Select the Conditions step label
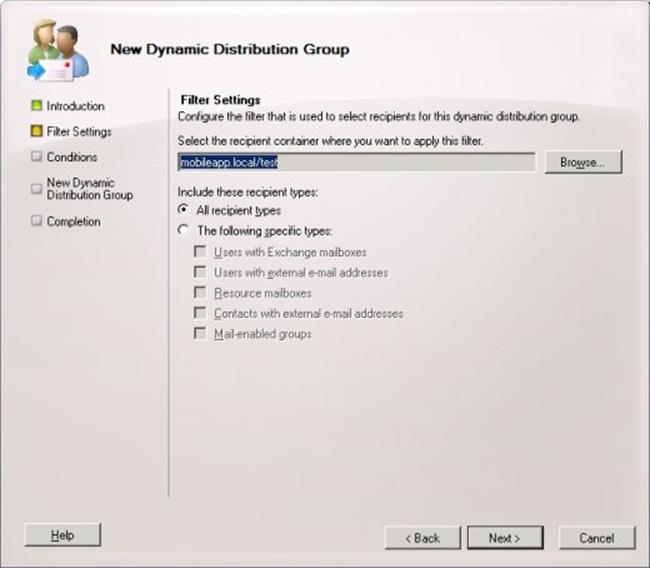The image size is (650, 568). [72, 157]
